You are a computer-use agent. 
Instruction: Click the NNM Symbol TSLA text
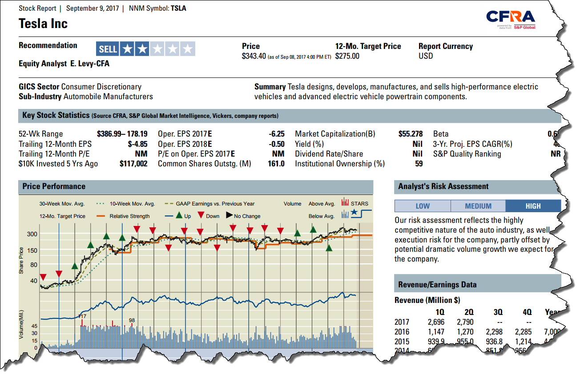[x=157, y=8]
